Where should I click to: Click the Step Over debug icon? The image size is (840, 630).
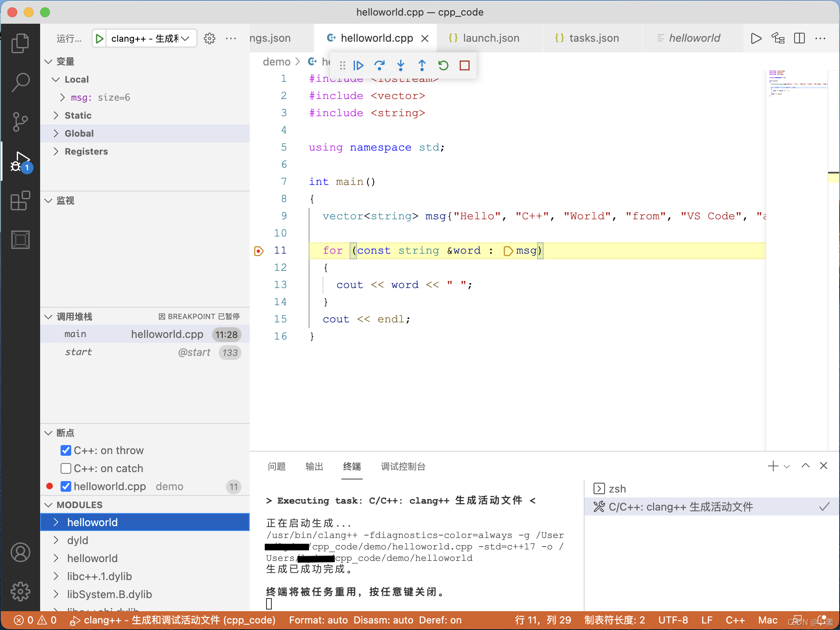379,65
